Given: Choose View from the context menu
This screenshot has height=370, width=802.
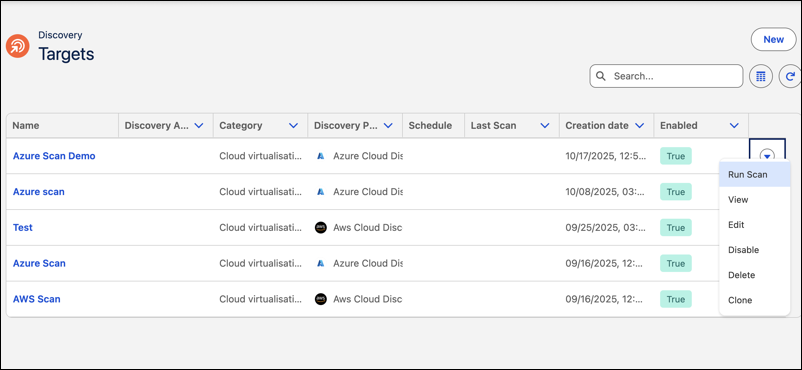Looking at the screenshot, I should 754,200.
